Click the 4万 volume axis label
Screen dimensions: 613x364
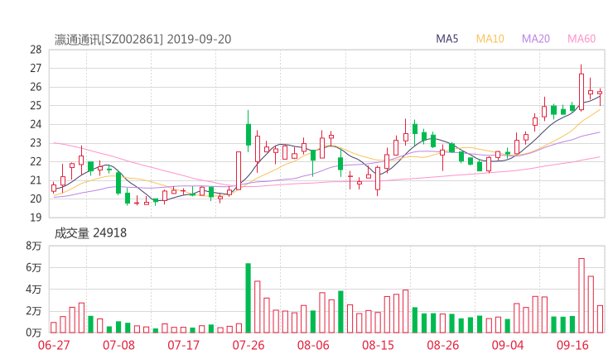[x=34, y=290]
